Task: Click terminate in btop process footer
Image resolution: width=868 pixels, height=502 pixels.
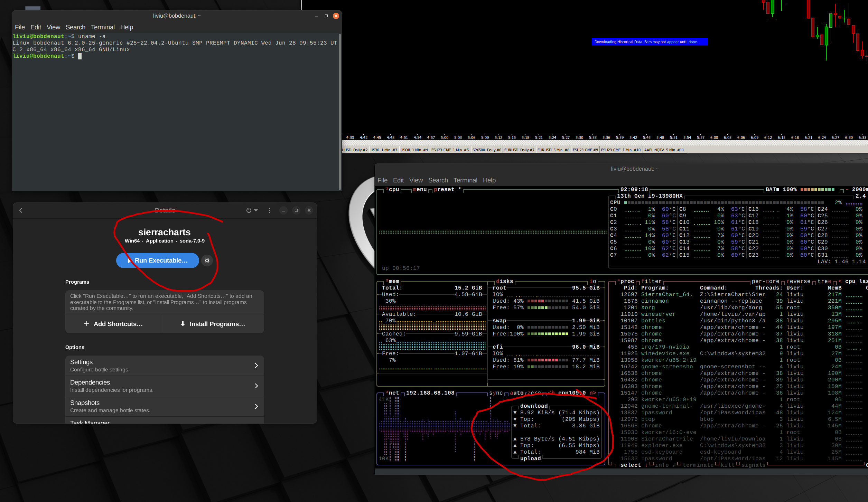Action: (698, 465)
